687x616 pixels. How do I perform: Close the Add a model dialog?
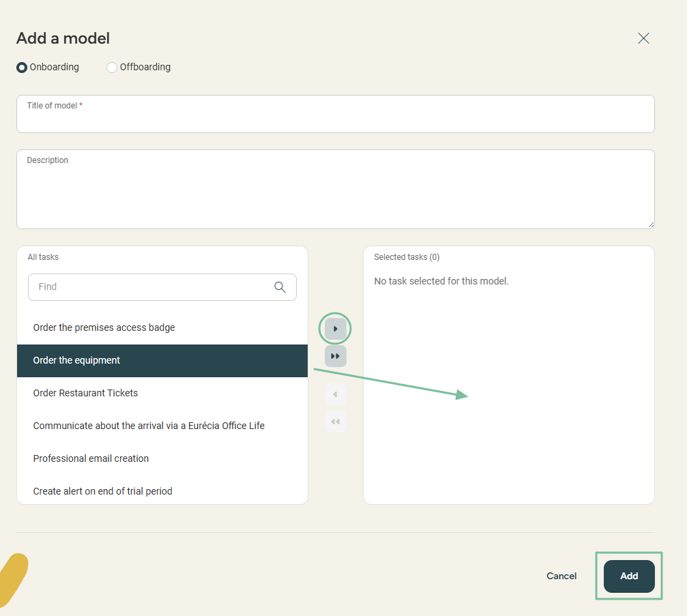643,38
